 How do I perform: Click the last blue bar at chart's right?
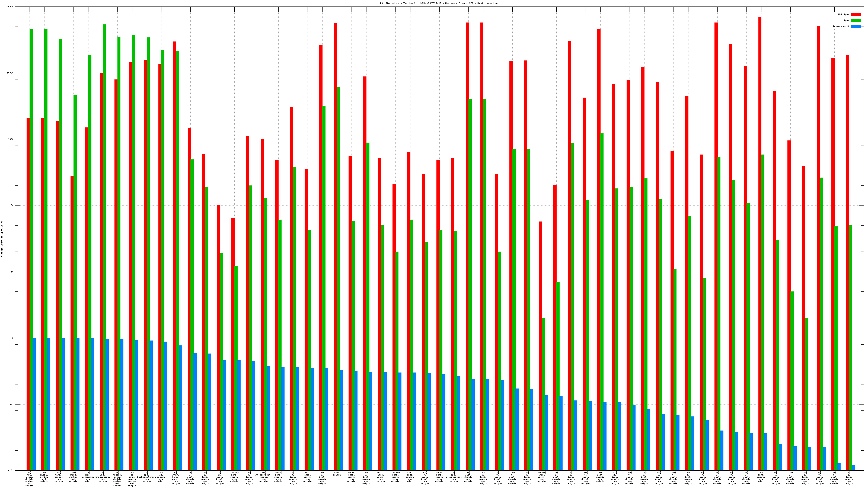coord(854,467)
